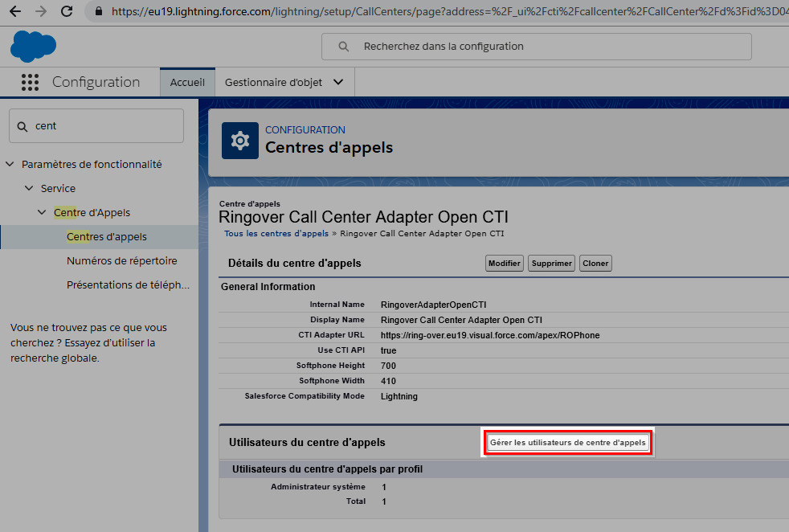Click the Configuration app name label
This screenshot has width=789, height=532.
[96, 82]
